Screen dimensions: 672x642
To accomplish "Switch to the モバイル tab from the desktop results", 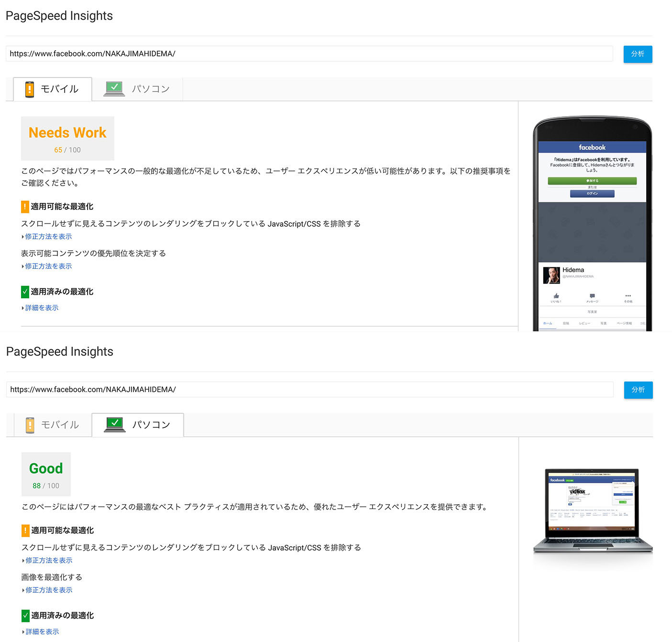I will [53, 425].
